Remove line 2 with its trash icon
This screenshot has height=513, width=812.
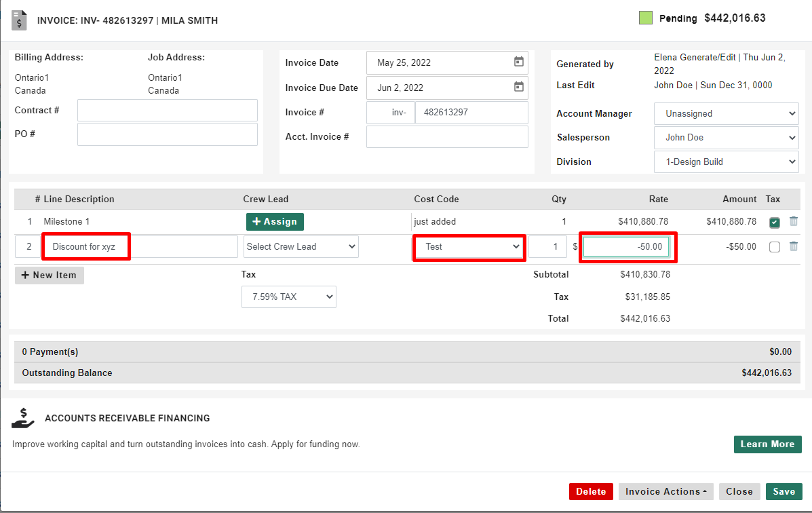(793, 246)
